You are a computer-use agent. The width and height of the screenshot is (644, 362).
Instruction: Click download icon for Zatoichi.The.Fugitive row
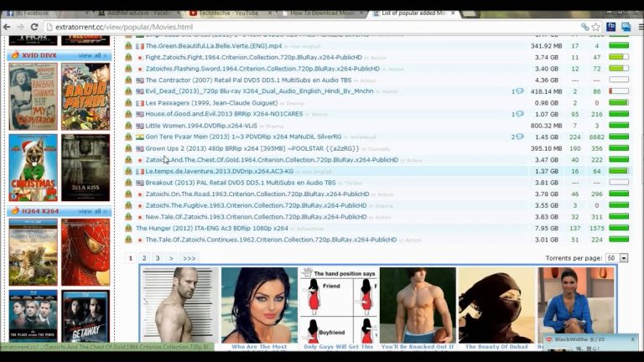pyautogui.click(x=128, y=205)
